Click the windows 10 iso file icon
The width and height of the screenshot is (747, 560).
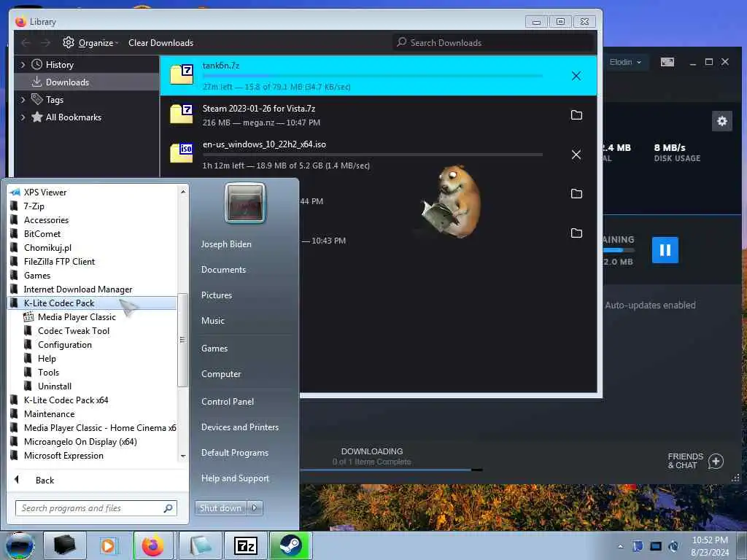click(x=182, y=153)
